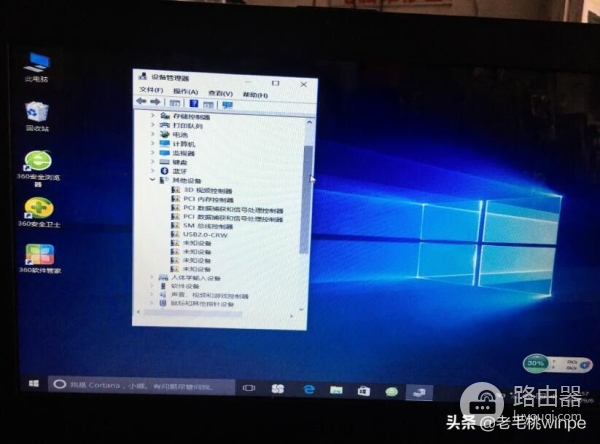The width and height of the screenshot is (600, 444).
Task: Click the Windows Start button
Action: click(34, 383)
